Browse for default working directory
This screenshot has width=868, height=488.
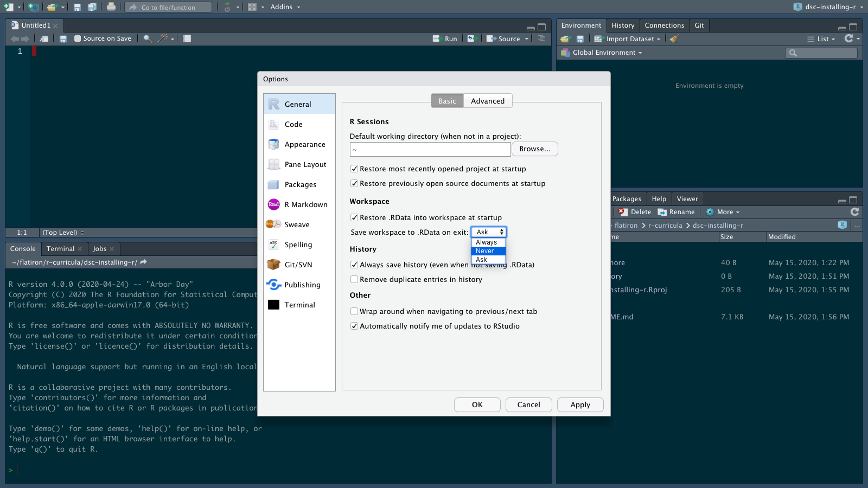click(535, 149)
